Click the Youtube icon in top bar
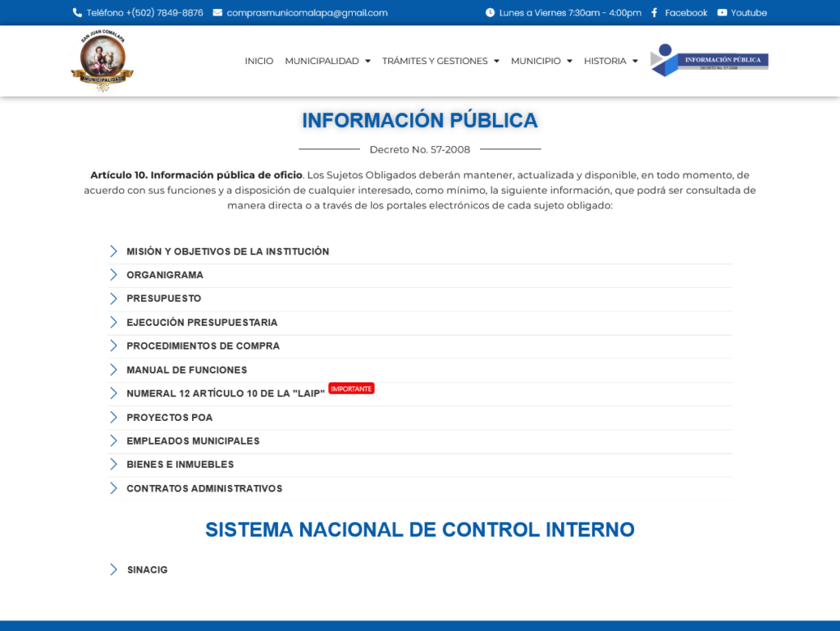 coord(722,13)
